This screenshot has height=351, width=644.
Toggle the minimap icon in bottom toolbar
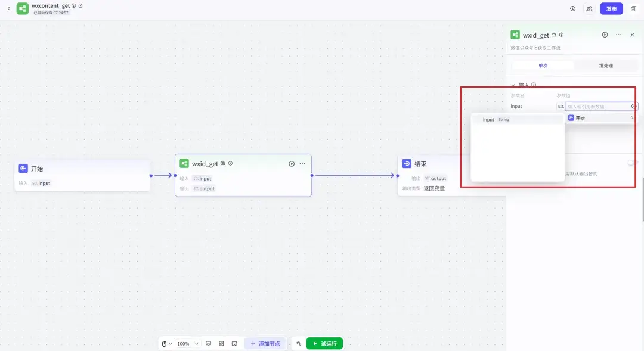[234, 344]
